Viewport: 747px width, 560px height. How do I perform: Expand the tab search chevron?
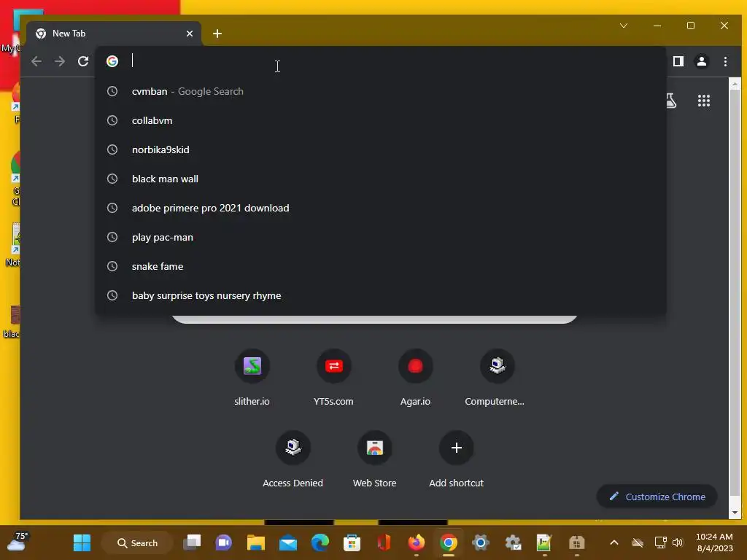pyautogui.click(x=624, y=26)
